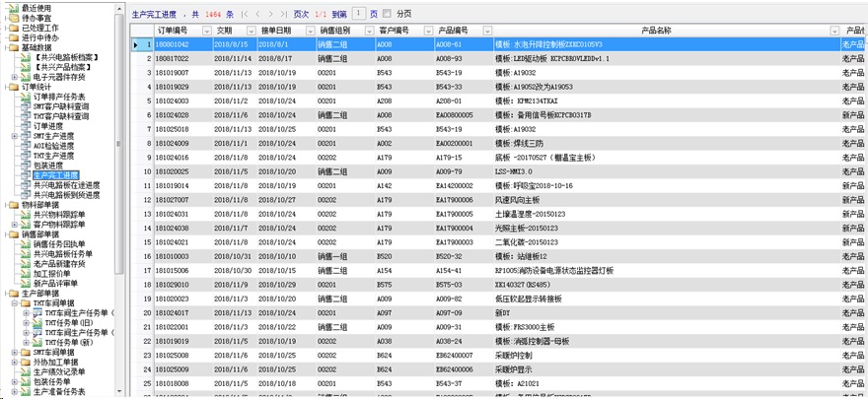Viewport: 868px width, 399px height.
Task: Expand the THT任务单(旧) tree node
Action: point(27,322)
